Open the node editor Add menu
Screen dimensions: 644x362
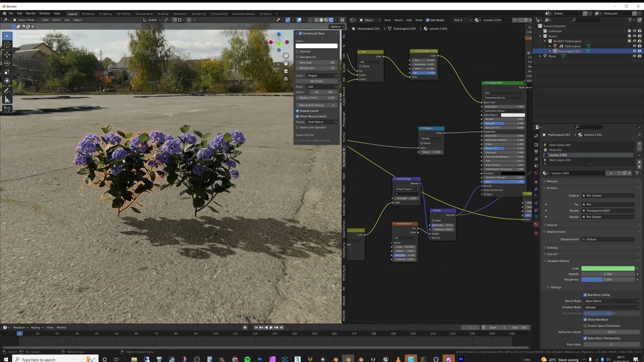click(409, 20)
